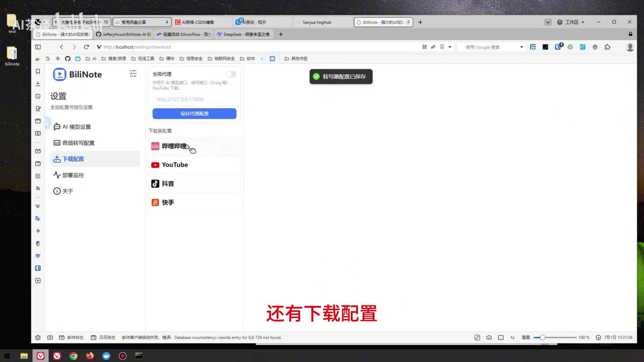Viewport: 644px width, 362px height.
Task: Switch to the AI茶馆-CSDN博客 tab
Action: pyautogui.click(x=202, y=22)
